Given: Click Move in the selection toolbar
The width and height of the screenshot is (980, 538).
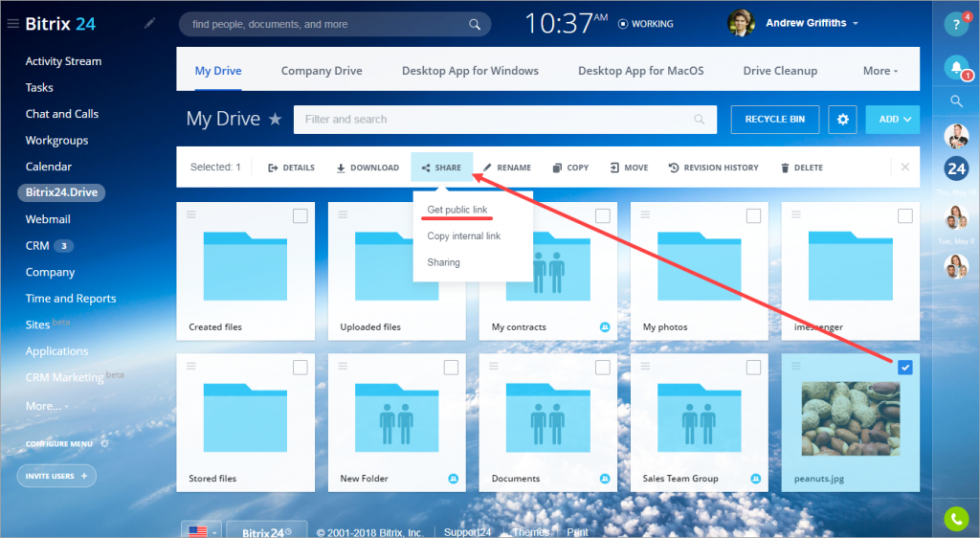Looking at the screenshot, I should point(629,168).
